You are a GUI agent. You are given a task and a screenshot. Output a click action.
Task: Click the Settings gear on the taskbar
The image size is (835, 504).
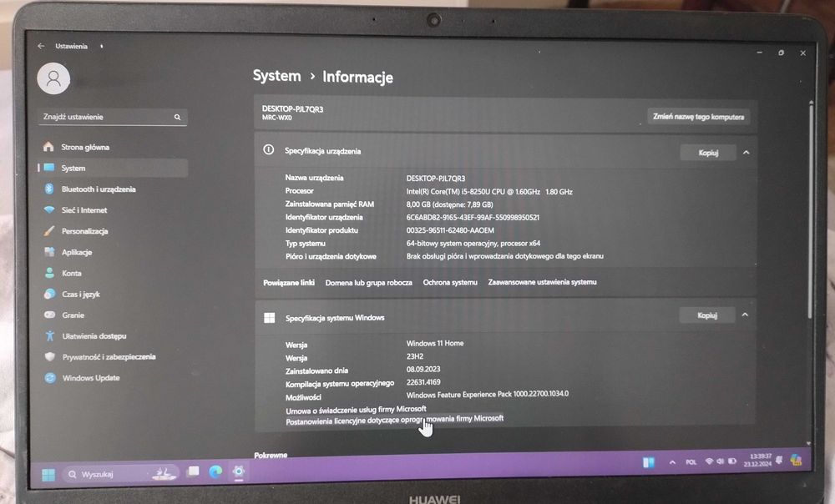tap(239, 471)
